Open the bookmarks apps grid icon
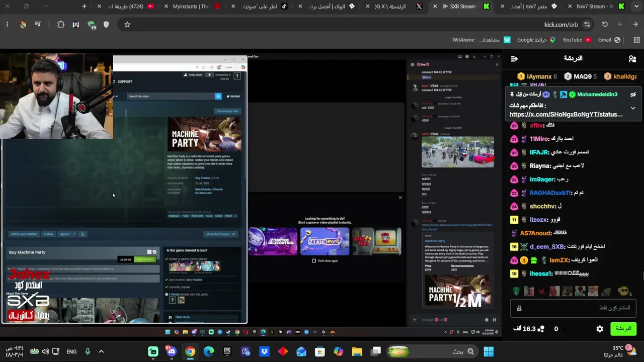The height and width of the screenshot is (362, 644). (x=636, y=40)
